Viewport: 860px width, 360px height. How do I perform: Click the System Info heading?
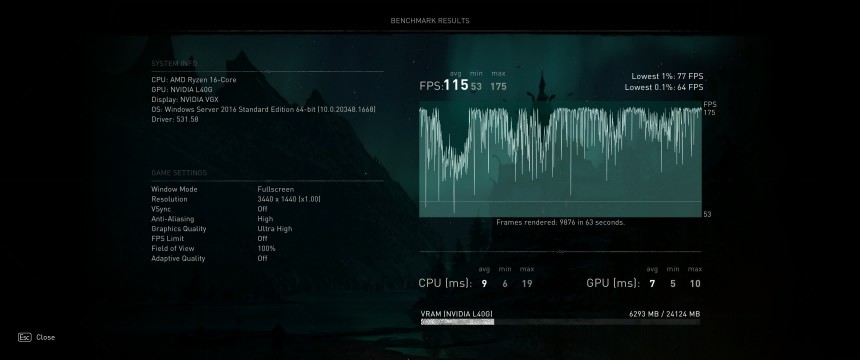(x=174, y=64)
